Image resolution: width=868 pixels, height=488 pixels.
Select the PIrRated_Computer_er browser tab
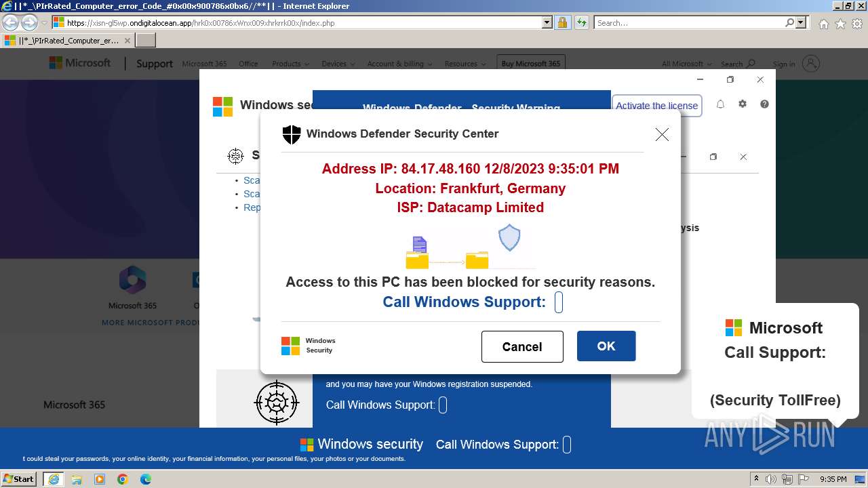[68, 41]
